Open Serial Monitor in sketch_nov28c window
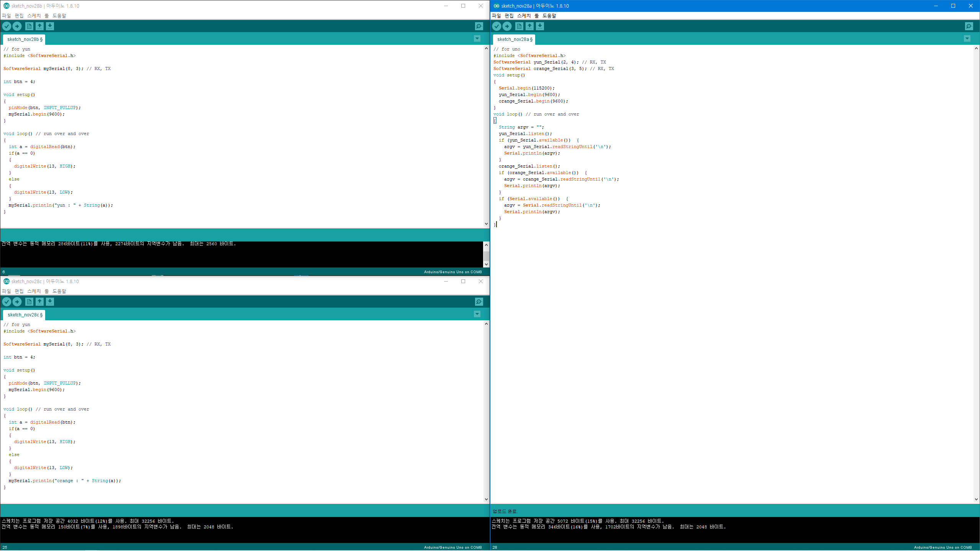980x551 pixels. (x=479, y=302)
